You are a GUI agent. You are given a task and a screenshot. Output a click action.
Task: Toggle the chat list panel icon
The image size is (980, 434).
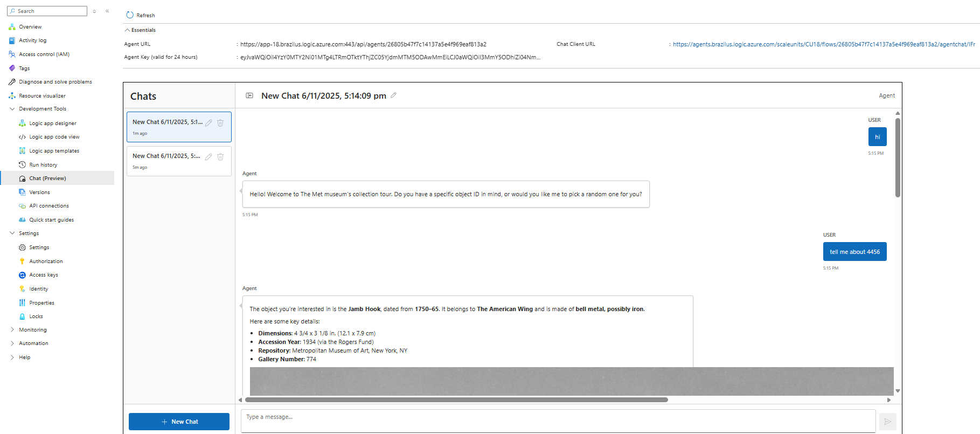click(249, 95)
